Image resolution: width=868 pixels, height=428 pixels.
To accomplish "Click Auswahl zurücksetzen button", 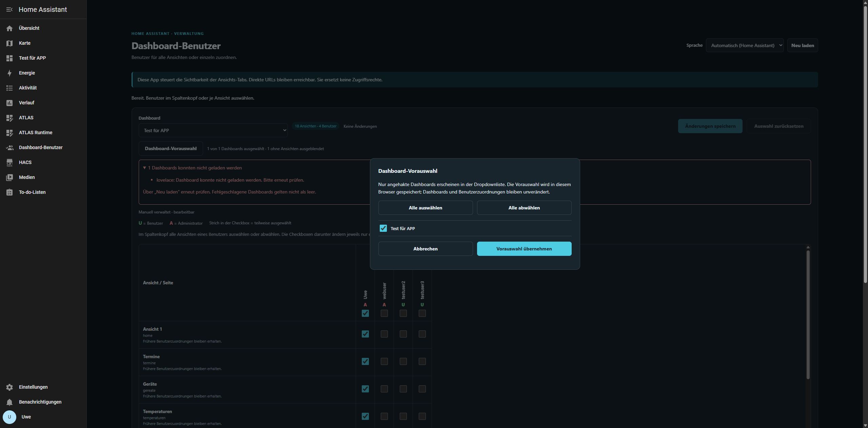I will (778, 126).
